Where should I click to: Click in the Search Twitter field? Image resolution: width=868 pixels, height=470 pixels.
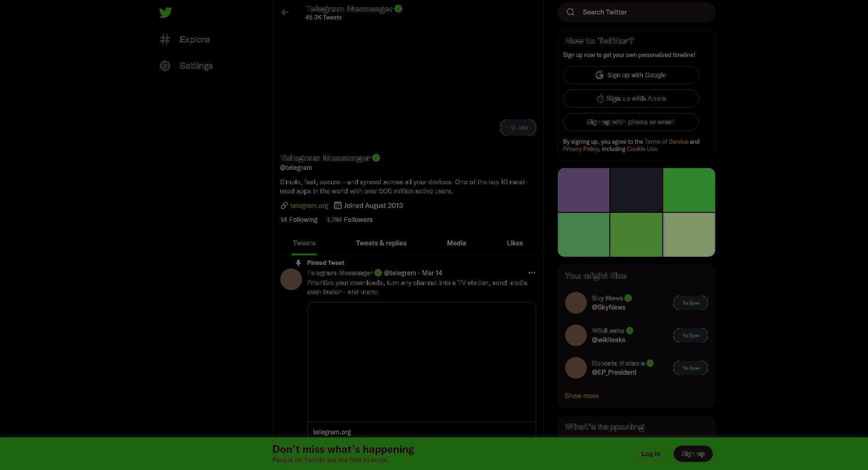[637, 12]
